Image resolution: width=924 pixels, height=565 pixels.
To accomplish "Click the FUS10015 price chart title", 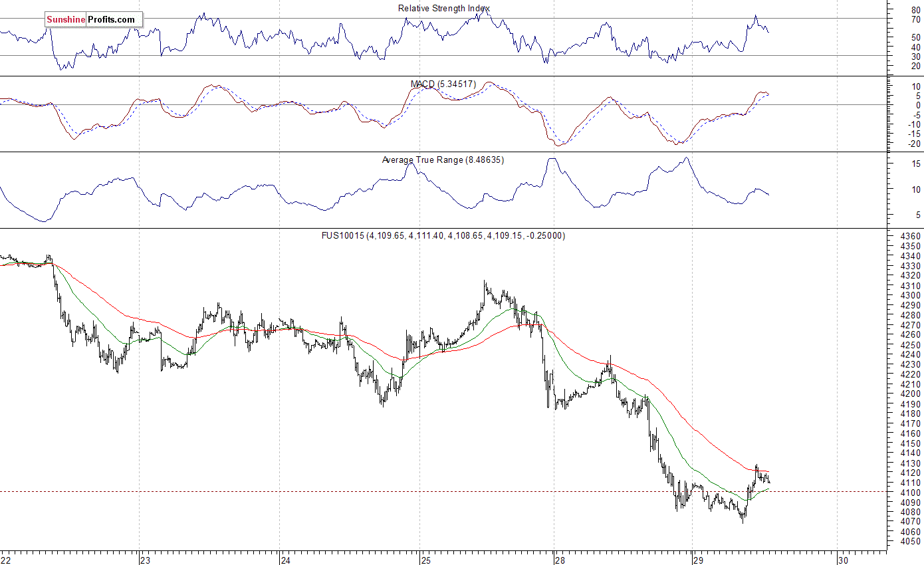I will click(443, 235).
